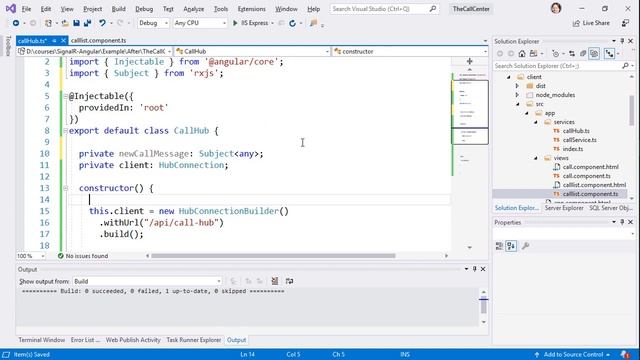The width and height of the screenshot is (640, 360).
Task: Switch views icon in Solution Explorer toolbar
Action: pos(533,53)
